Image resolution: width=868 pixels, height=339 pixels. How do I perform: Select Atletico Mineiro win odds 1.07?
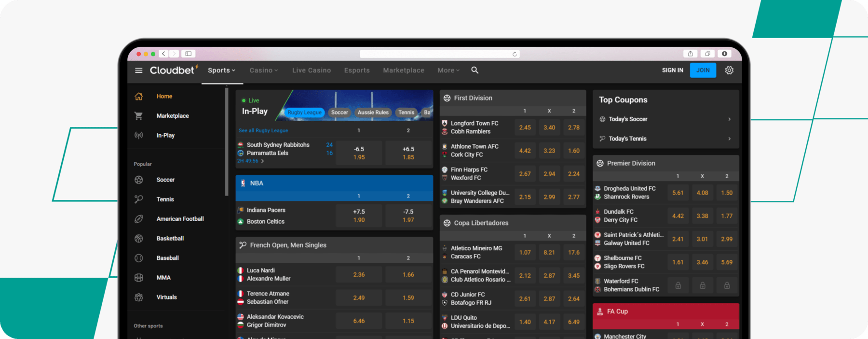point(525,253)
